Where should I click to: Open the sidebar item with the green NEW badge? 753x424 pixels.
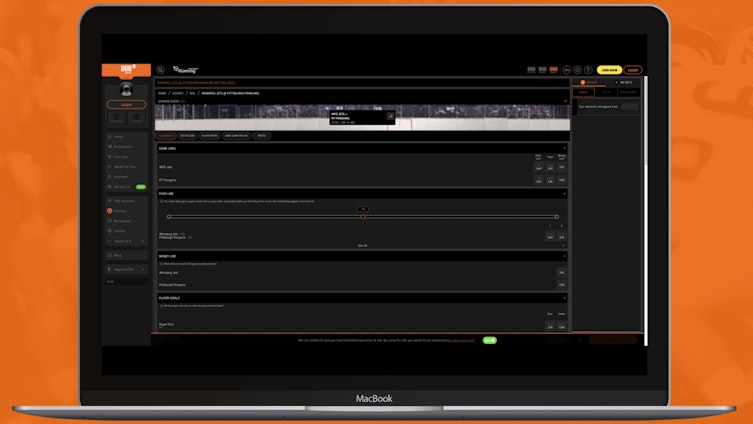tap(126, 187)
